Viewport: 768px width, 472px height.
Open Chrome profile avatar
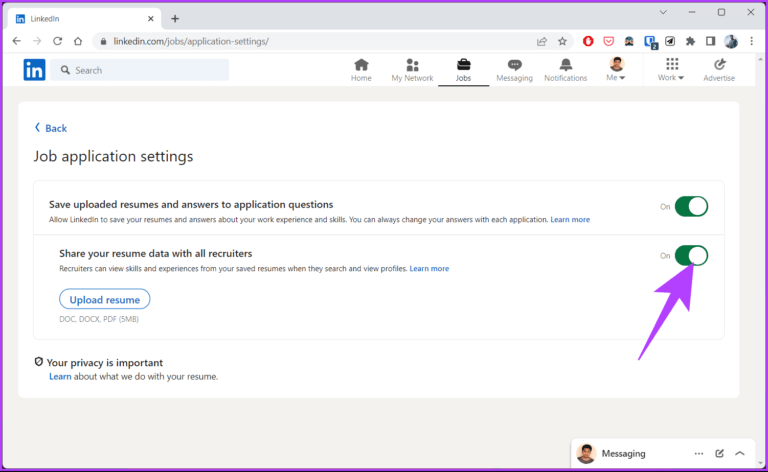(731, 42)
